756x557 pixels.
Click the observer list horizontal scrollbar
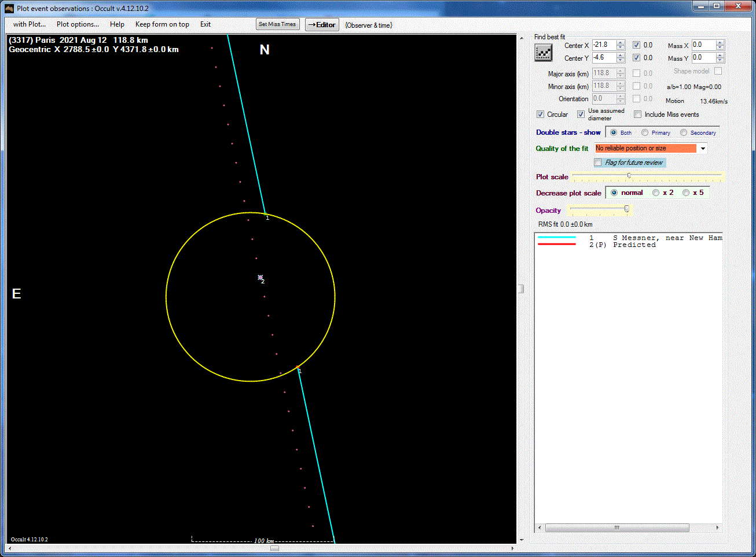pyautogui.click(x=617, y=528)
